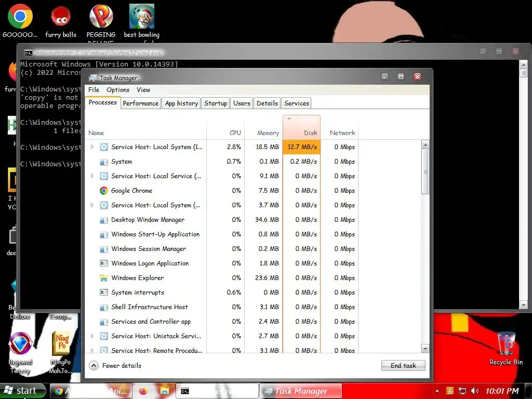
Task: Switch to the Performance tab
Action: tap(140, 103)
